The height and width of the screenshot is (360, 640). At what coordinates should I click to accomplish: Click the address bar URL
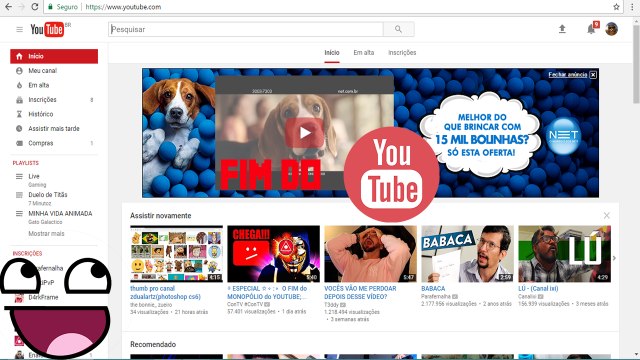pyautogui.click(x=123, y=7)
